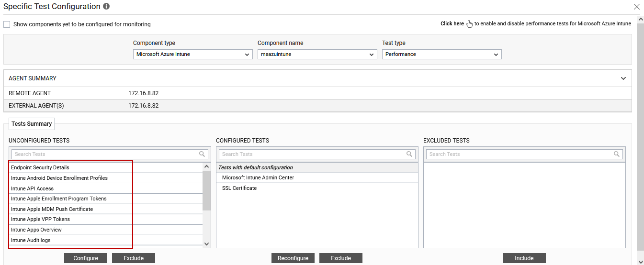The image size is (644, 265).
Task: Click Exclude button under Configured Tests
Action: point(341,258)
